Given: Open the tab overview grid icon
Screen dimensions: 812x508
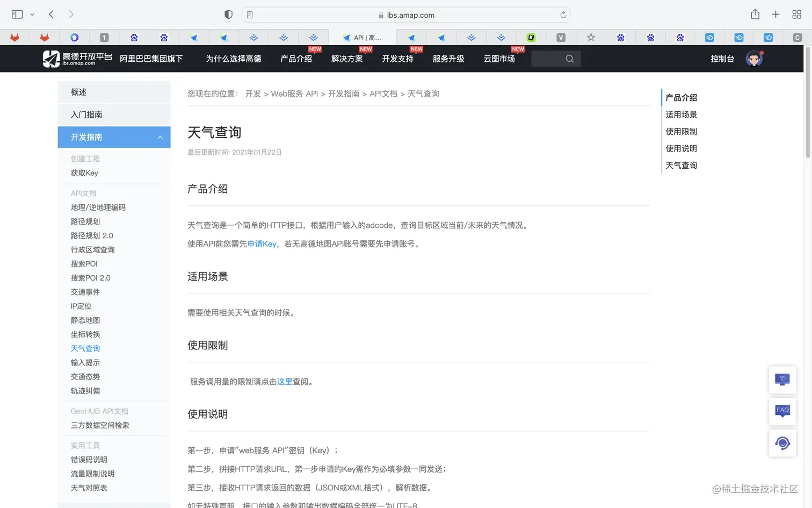Looking at the screenshot, I should tap(796, 15).
